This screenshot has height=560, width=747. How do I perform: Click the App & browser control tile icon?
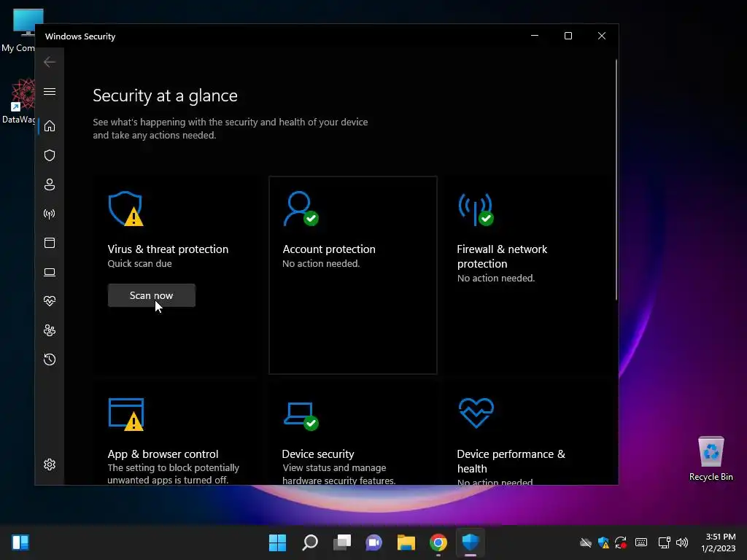click(126, 414)
